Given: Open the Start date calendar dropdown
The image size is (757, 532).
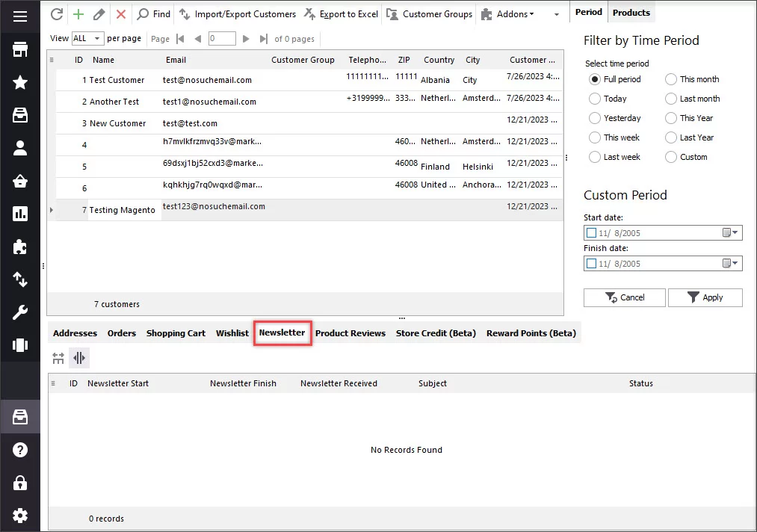Looking at the screenshot, I should pos(730,232).
